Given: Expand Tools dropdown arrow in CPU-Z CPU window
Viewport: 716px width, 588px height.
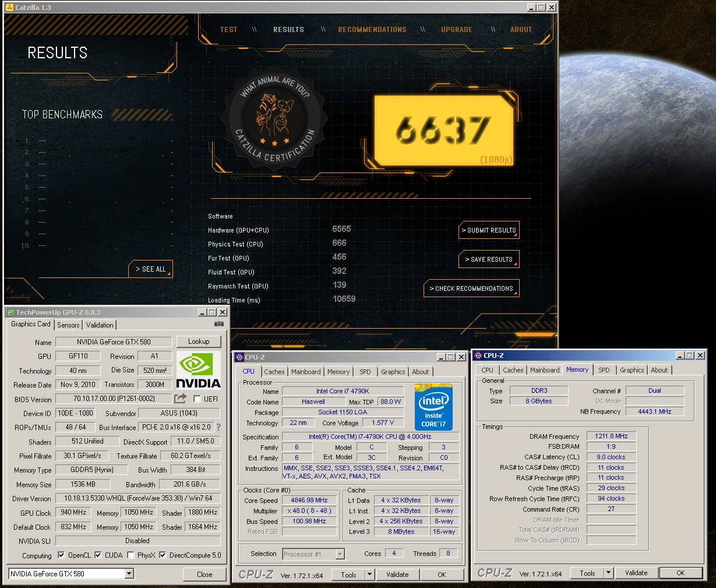Looking at the screenshot, I should (369, 575).
